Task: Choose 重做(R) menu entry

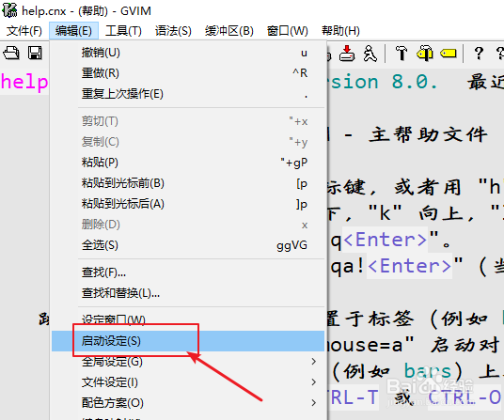Action: [x=188, y=73]
